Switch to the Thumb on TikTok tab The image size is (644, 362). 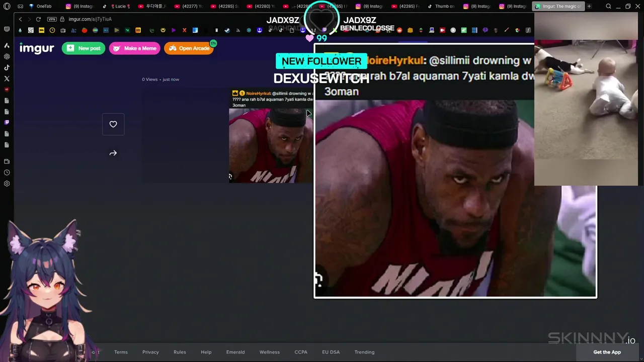441,6
